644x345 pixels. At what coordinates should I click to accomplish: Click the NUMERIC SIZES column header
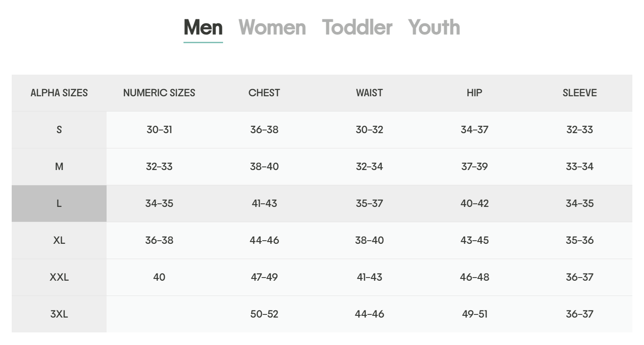(159, 93)
